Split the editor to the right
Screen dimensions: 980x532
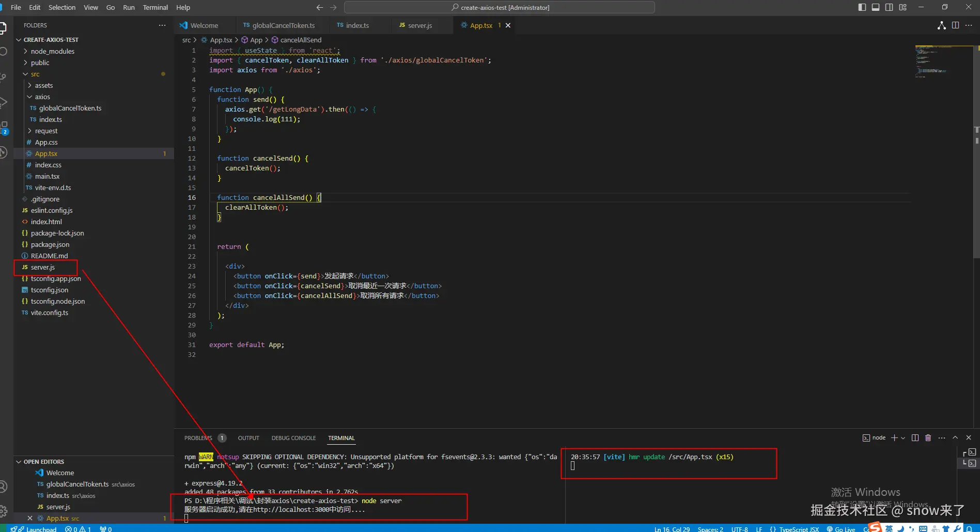[955, 25]
